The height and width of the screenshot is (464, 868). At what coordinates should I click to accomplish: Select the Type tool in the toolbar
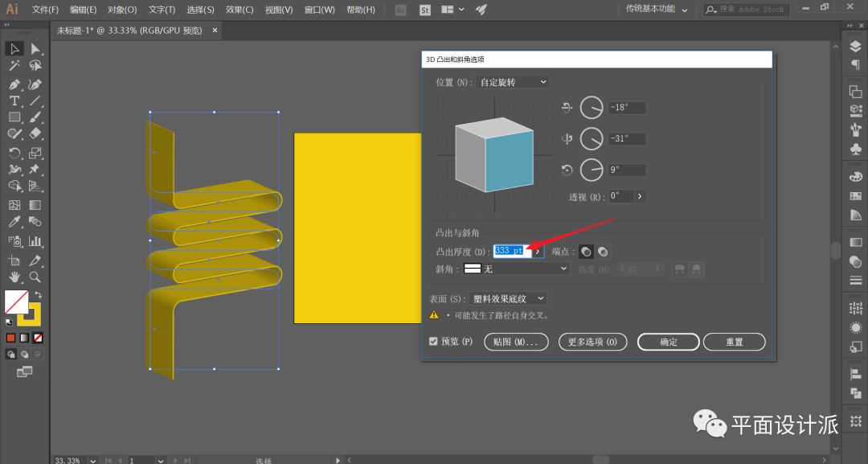[x=14, y=101]
